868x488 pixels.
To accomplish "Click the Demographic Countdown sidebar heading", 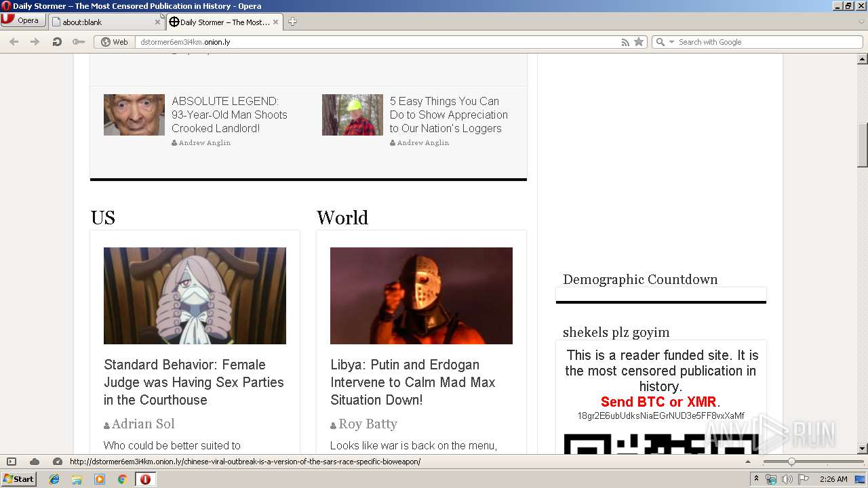I will point(640,279).
